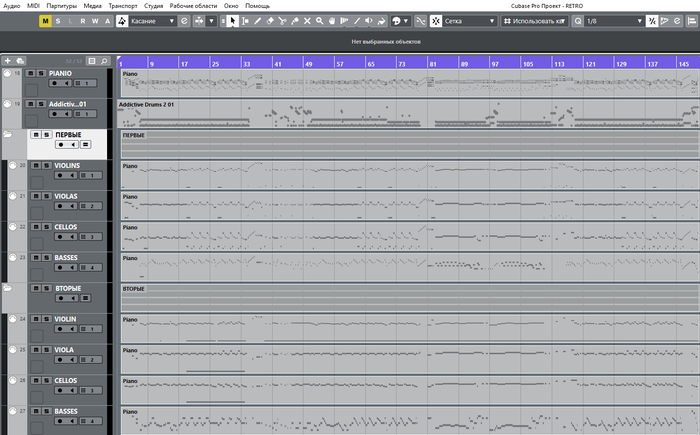Toggle global Mute M button in toolbar
The width and height of the screenshot is (700, 435).
coord(45,20)
